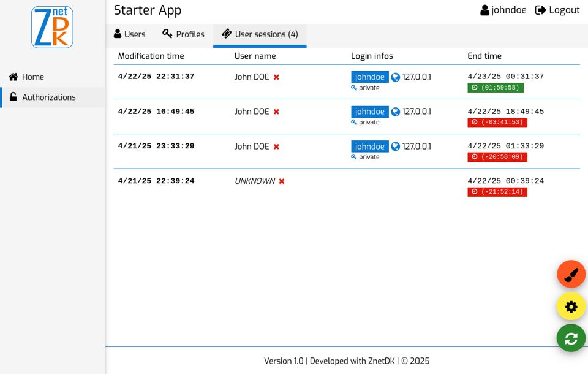Click the key icon next to private label
The height and width of the screenshot is (374, 588).
(x=352, y=87)
